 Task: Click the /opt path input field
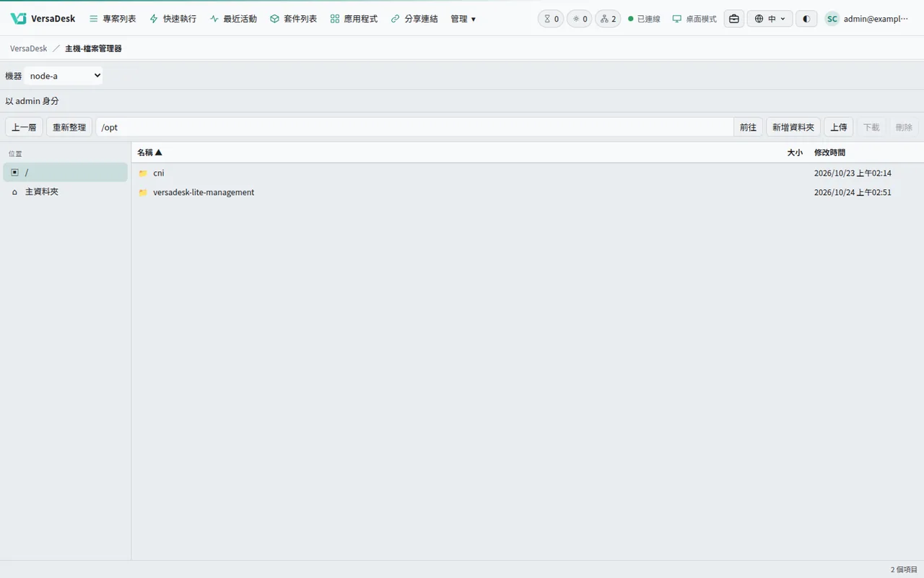[x=414, y=127]
